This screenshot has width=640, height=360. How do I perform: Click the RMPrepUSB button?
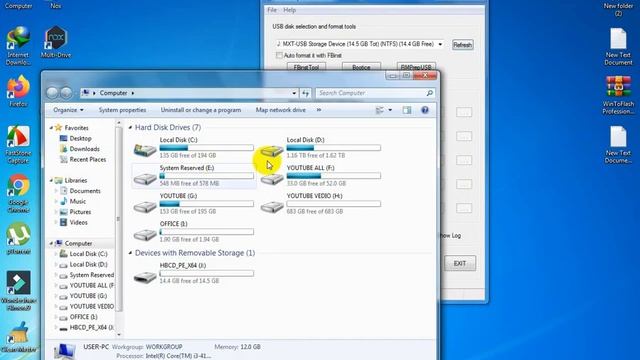click(416, 67)
